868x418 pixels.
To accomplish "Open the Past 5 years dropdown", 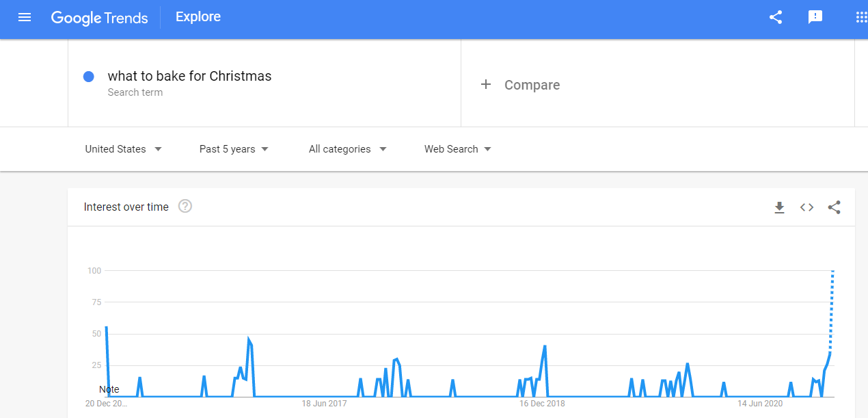I will coord(234,149).
